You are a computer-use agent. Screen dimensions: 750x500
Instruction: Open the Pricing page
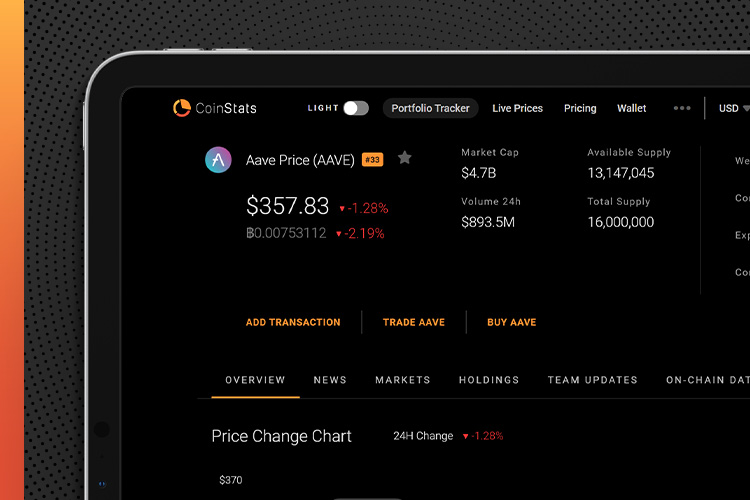tap(580, 108)
